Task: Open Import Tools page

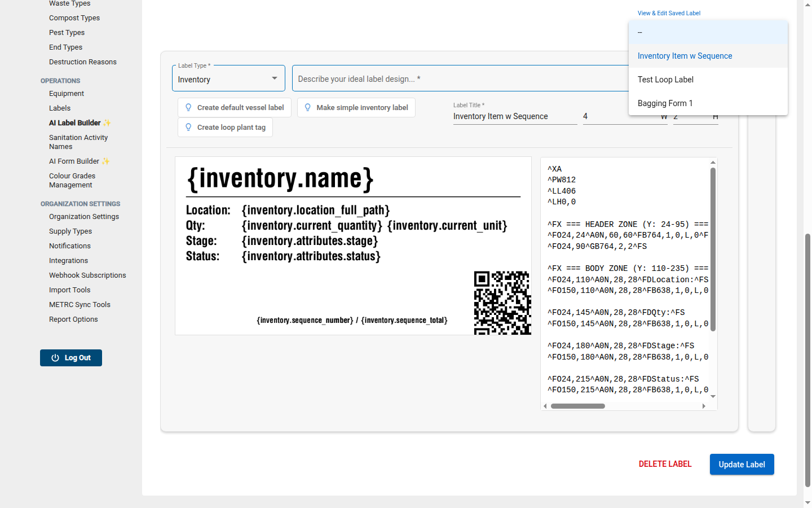Action: (69, 290)
